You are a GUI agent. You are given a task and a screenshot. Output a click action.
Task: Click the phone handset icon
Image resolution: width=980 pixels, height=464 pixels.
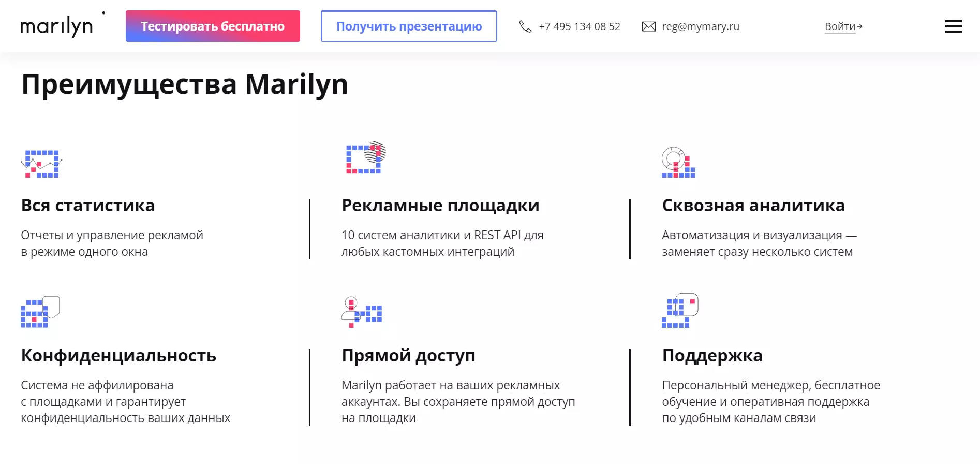pyautogui.click(x=525, y=26)
